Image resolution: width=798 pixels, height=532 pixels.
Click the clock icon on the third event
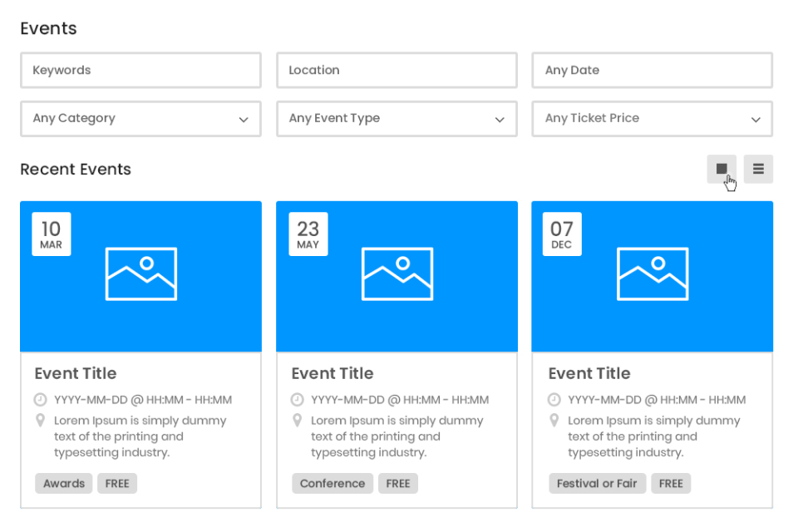coord(554,399)
